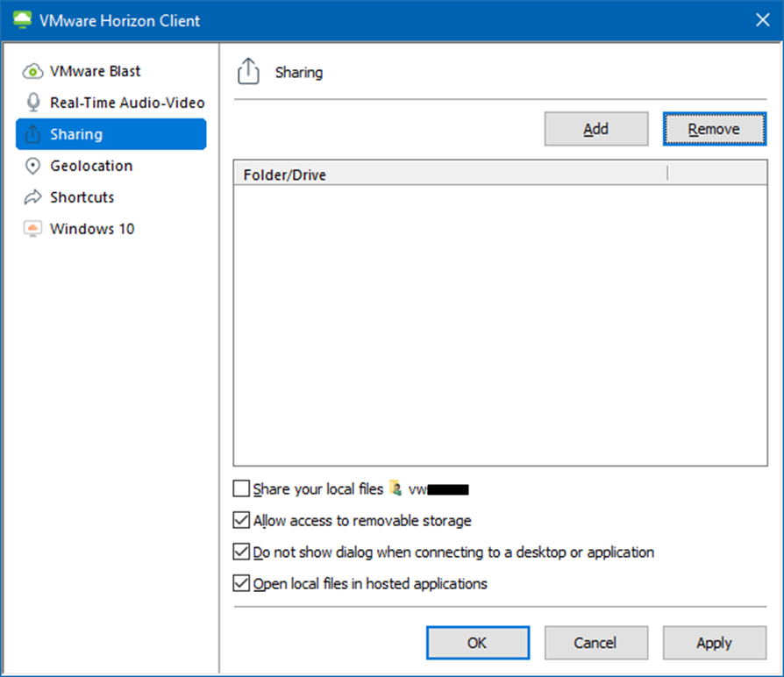Viewport: 784px width, 677px height.
Task: Apply the sharing settings
Action: (714, 643)
